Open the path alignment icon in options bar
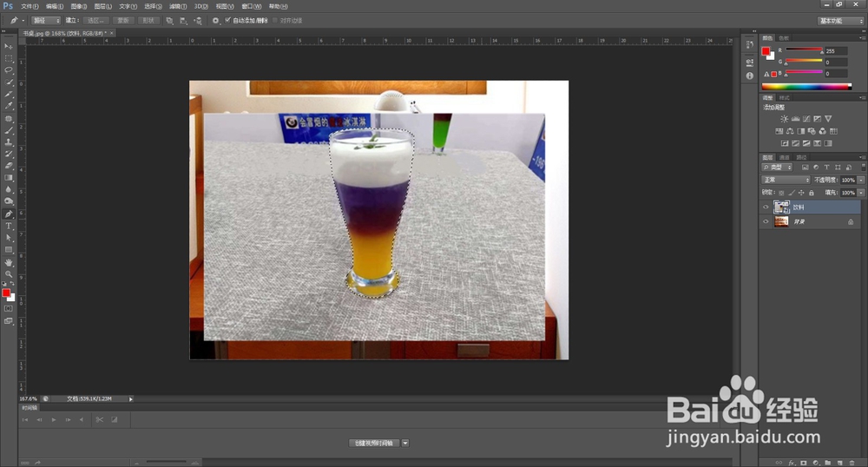Viewport: 868px width, 467px height. tap(183, 21)
